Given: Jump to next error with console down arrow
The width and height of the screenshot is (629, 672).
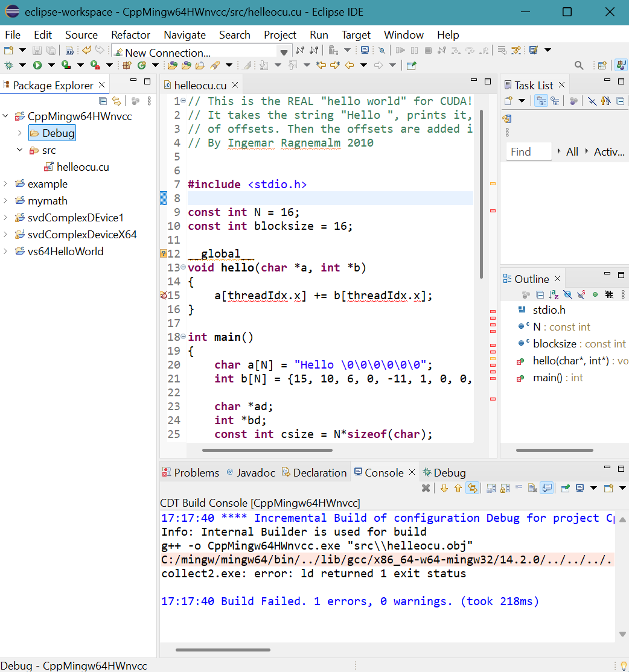Looking at the screenshot, I should [x=444, y=488].
